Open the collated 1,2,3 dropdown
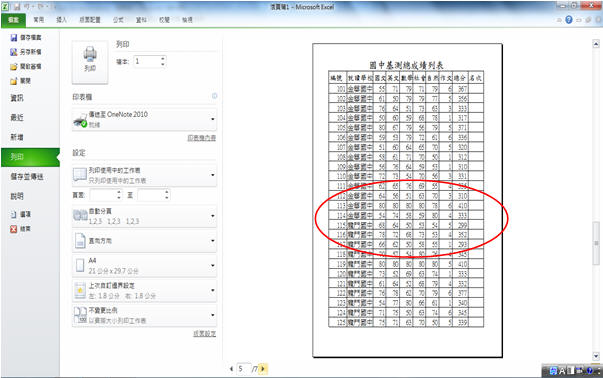 (x=144, y=216)
